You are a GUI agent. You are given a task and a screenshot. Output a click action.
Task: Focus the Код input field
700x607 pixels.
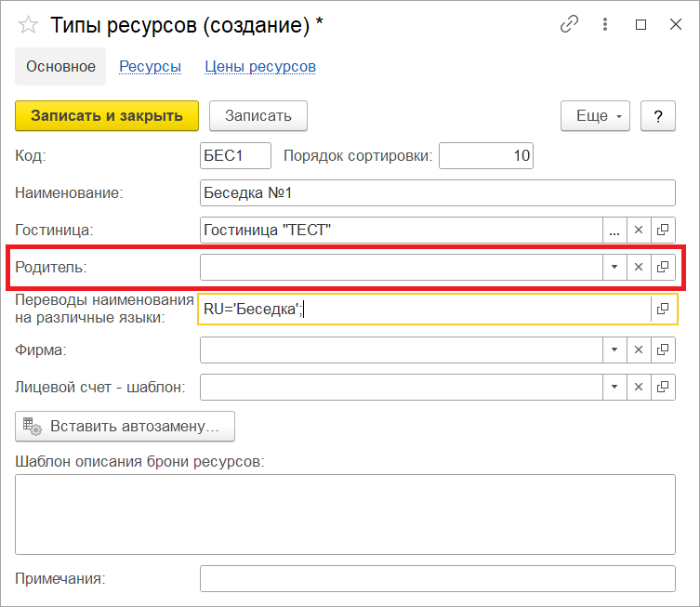(x=235, y=156)
